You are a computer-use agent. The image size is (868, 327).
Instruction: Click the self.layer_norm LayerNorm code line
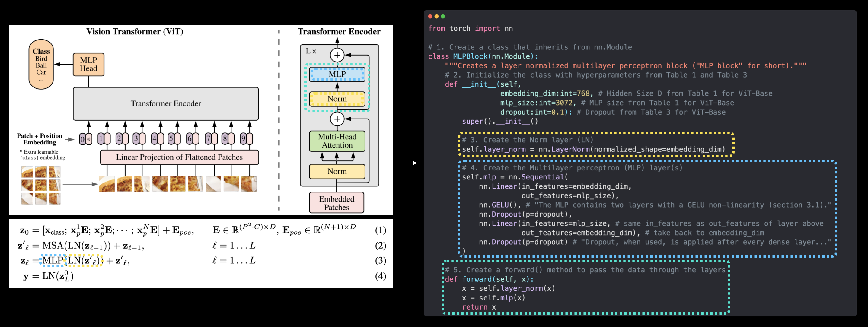593,149
